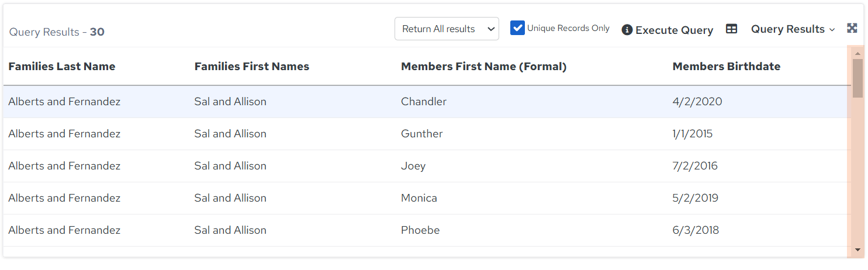
Task: Select the row with birthdate 7/2/2016
Action: coord(427,166)
